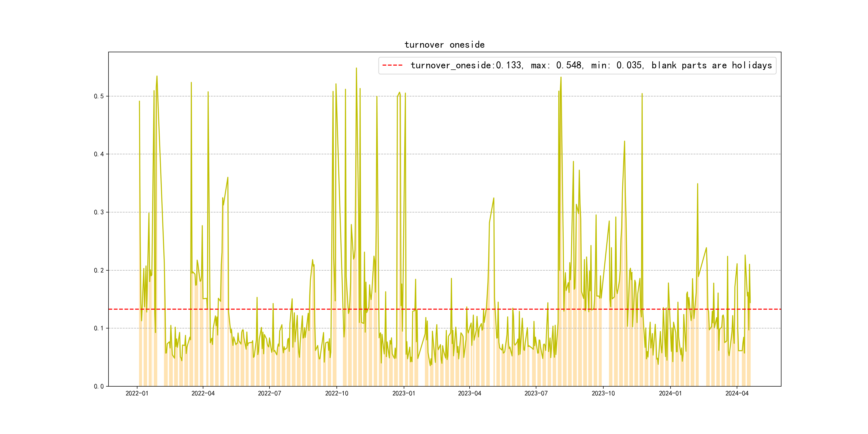Click the 0.0 y-axis tick label
868x434 pixels.
tap(99, 386)
